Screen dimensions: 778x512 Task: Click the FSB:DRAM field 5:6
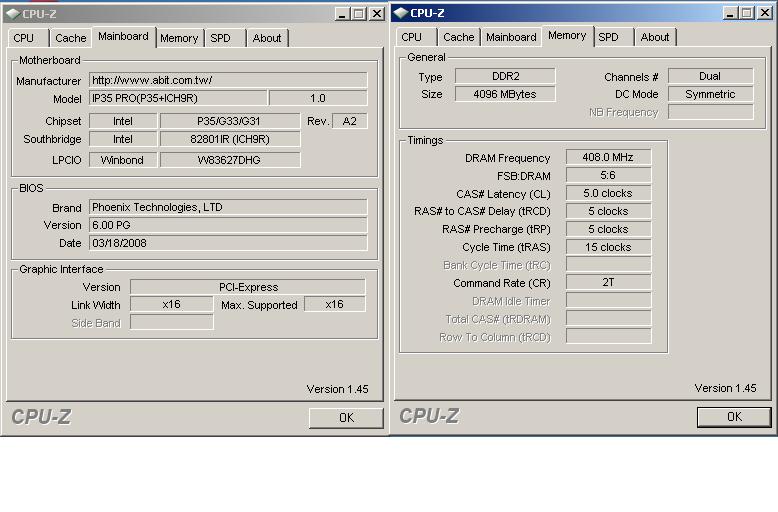click(608, 175)
